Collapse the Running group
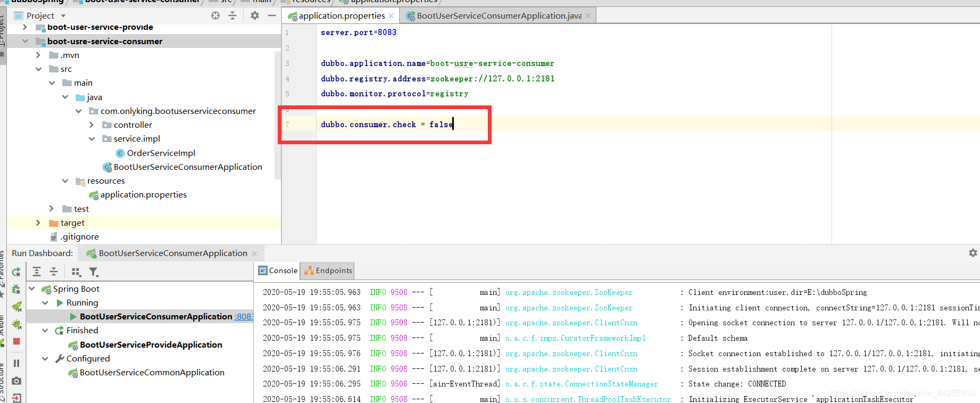980x403 pixels. [45, 302]
